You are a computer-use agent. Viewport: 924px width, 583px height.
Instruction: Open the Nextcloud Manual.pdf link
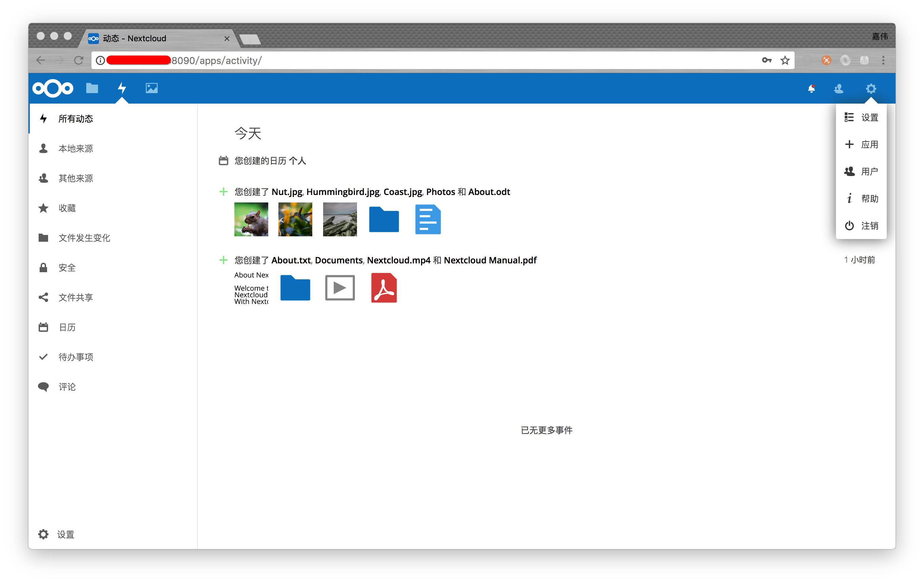[490, 260]
